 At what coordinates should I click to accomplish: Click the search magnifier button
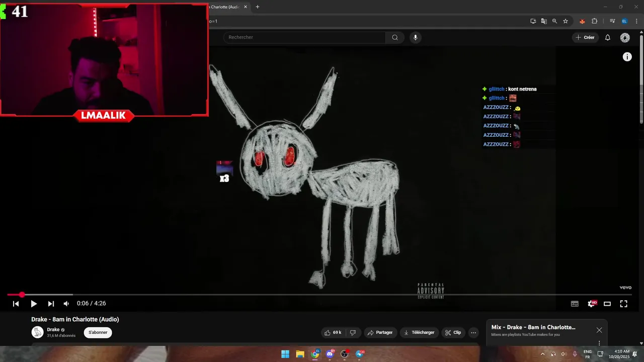(395, 37)
